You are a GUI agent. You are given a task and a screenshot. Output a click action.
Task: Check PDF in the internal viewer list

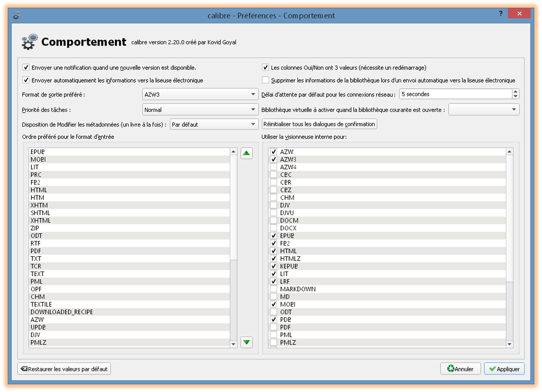click(x=274, y=327)
